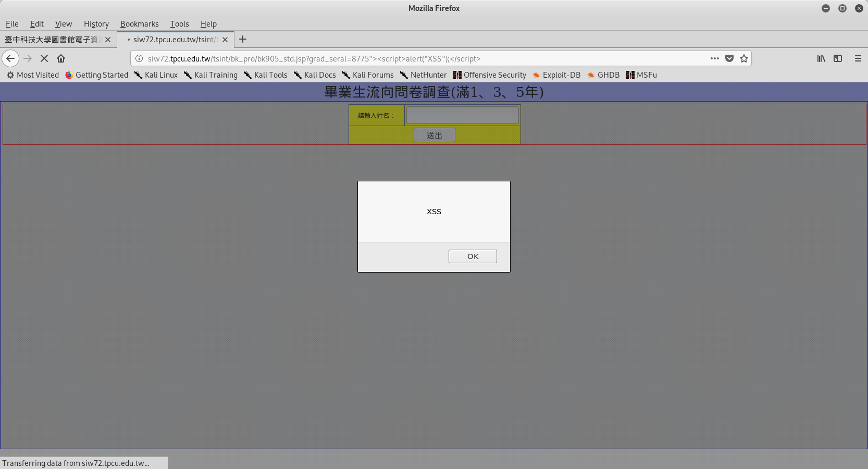
Task: Select the siw72.tpcu.edu.tw tab
Action: (175, 40)
